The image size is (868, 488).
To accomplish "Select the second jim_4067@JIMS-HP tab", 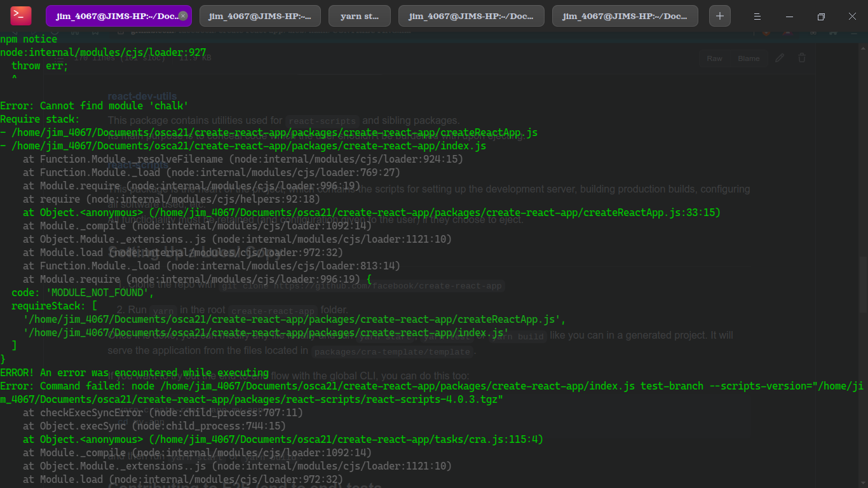I will (261, 15).
